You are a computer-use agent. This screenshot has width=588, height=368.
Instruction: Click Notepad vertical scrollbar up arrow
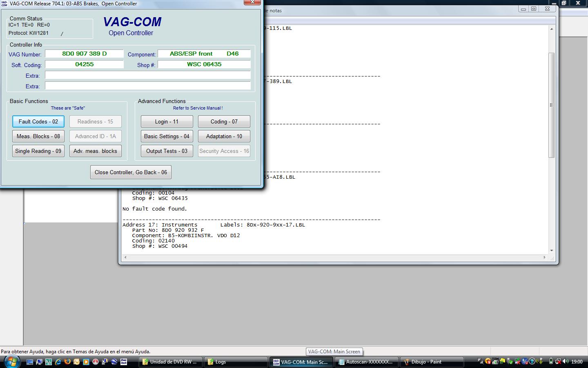coord(551,29)
